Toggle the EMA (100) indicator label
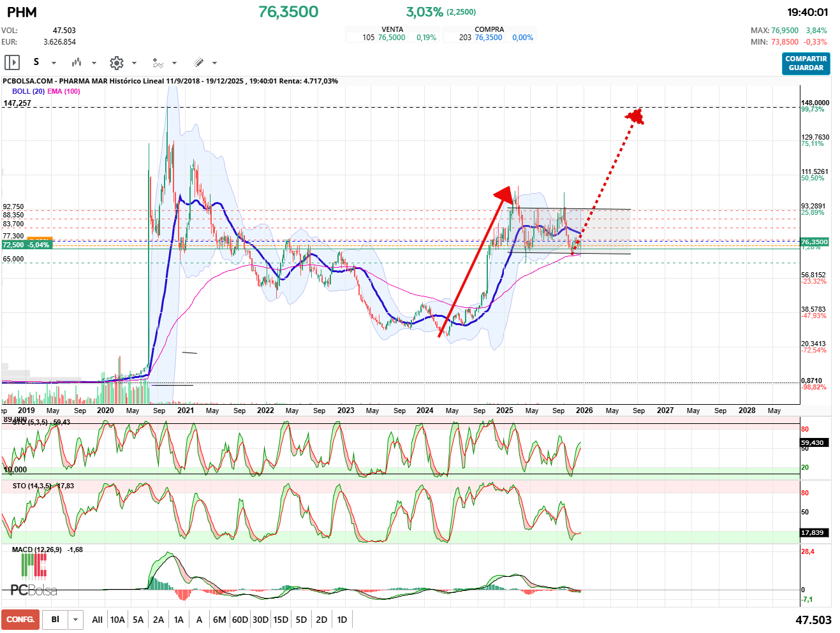The height and width of the screenshot is (633, 840). tap(64, 91)
